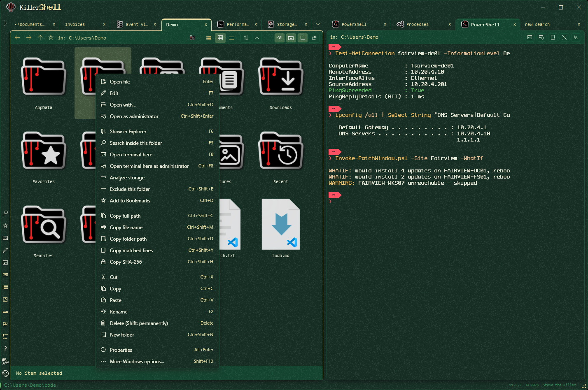
Task: Go forward with file pane right arrow
Action: tap(29, 37)
